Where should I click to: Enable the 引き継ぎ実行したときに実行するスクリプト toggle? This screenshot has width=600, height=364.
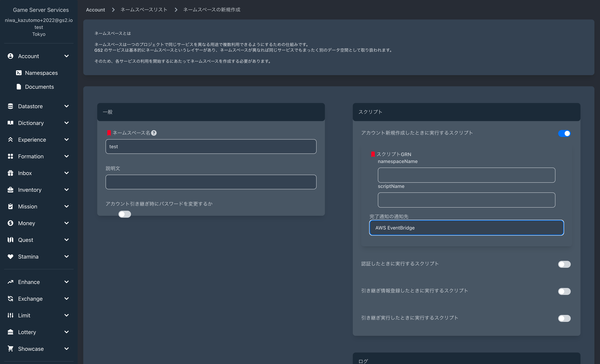pyautogui.click(x=564, y=319)
